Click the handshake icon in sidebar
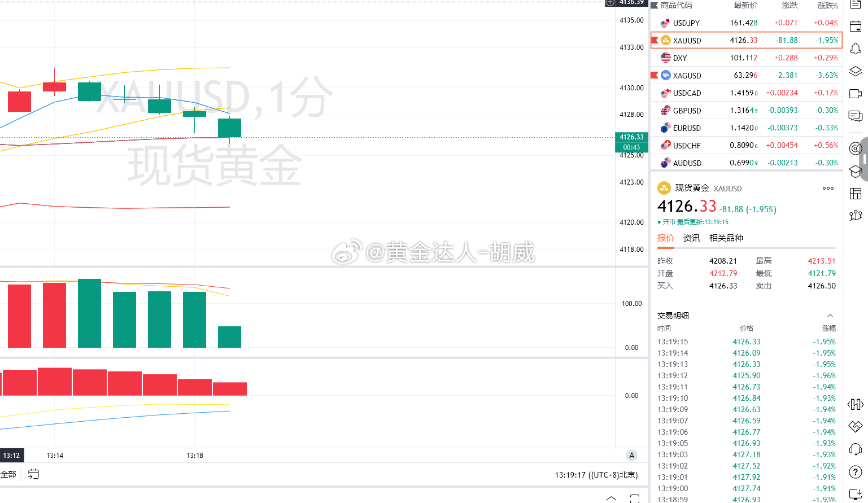The height and width of the screenshot is (503, 868). pos(856,426)
